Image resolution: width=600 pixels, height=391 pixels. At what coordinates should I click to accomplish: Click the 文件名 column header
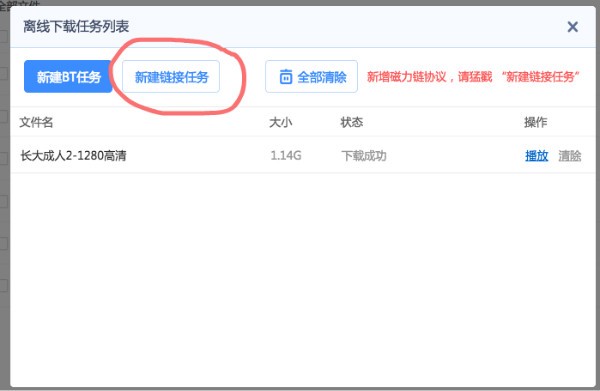pos(36,122)
